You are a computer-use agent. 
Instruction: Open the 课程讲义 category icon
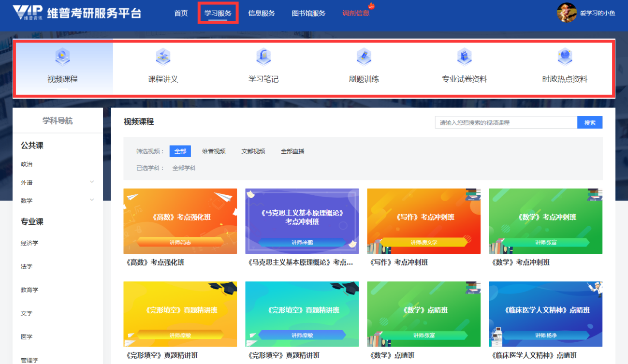pyautogui.click(x=163, y=57)
